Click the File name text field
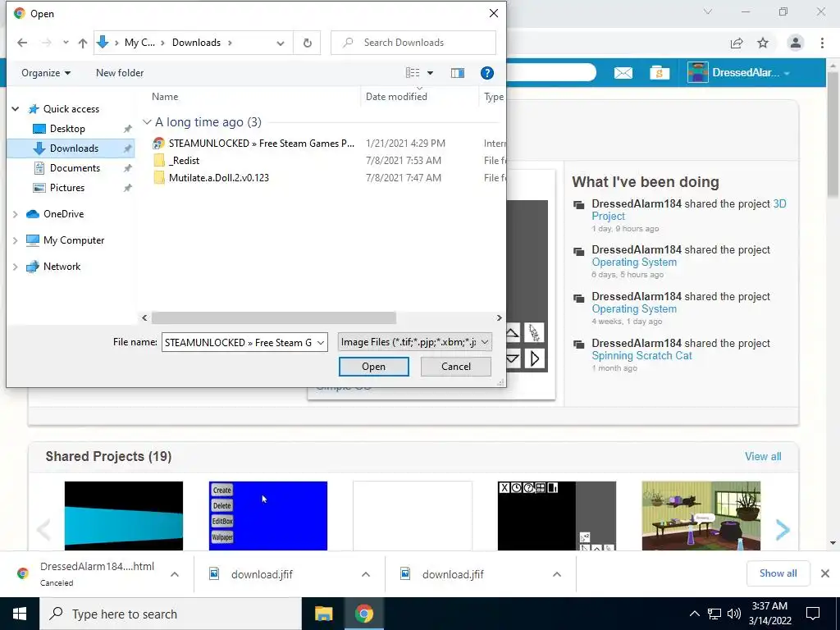This screenshot has height=630, width=840. point(239,342)
